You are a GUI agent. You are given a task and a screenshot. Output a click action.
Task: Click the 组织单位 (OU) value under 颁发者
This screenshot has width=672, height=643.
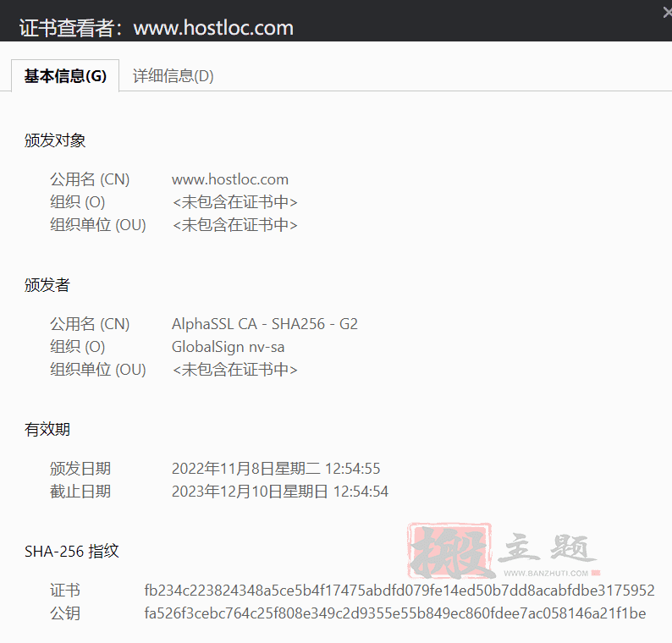234,370
